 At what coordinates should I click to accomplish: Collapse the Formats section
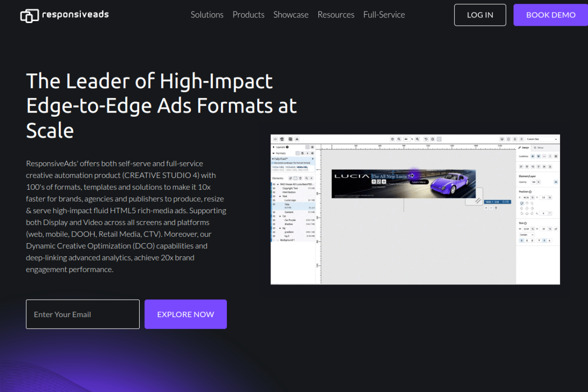274,153
